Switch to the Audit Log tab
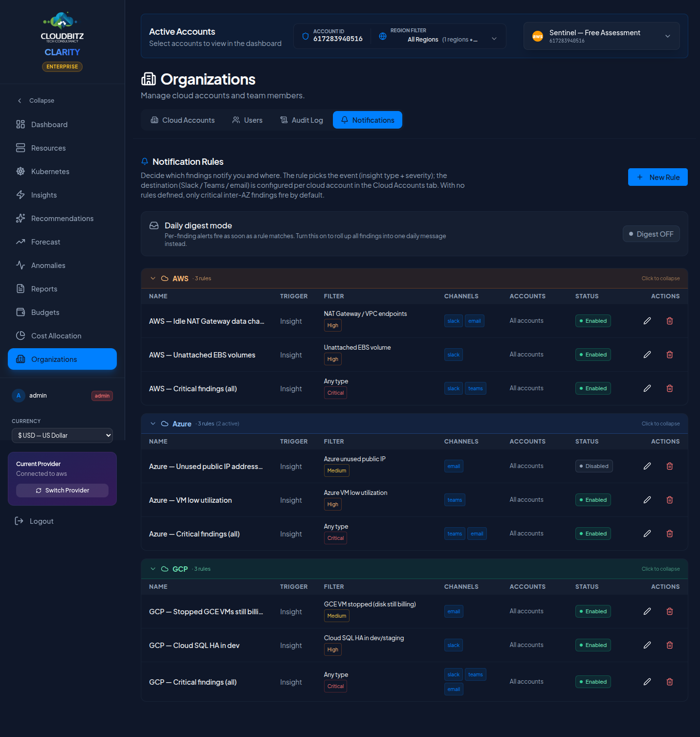Image resolution: width=700 pixels, height=737 pixels. (302, 120)
